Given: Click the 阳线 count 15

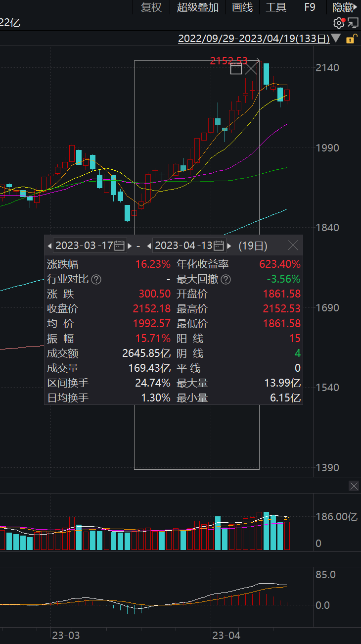Looking at the screenshot, I should pos(295,339).
